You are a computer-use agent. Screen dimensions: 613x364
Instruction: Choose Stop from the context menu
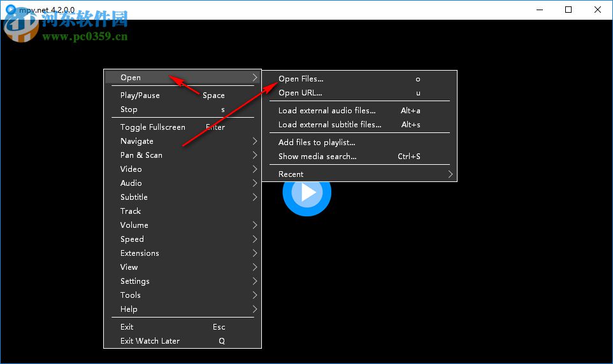tap(183, 109)
